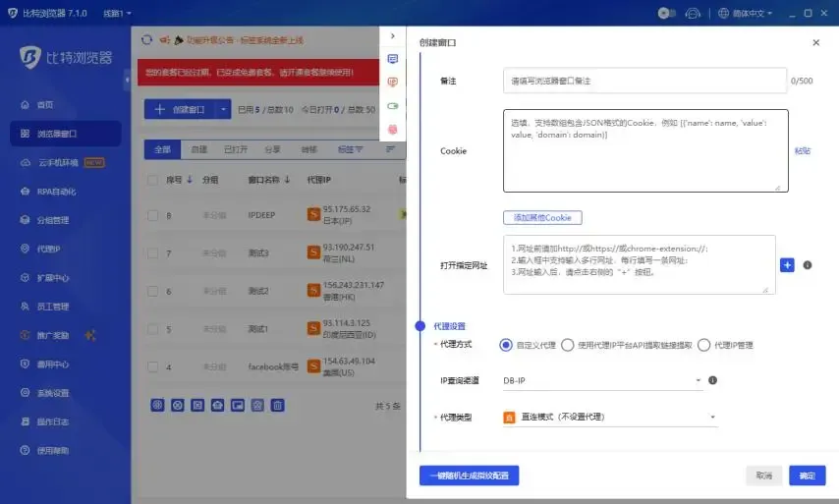This screenshot has height=504, width=839.
Task: Select the 全部 tab
Action: tap(162, 149)
